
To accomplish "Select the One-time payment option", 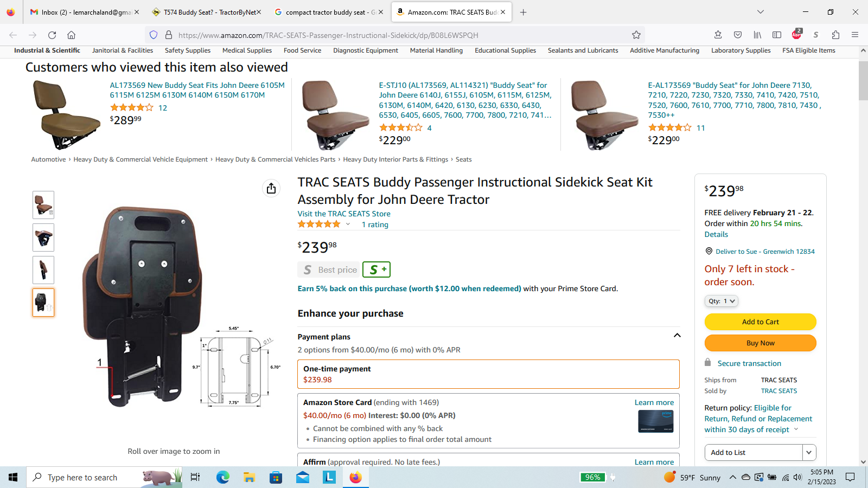I will tap(488, 374).
